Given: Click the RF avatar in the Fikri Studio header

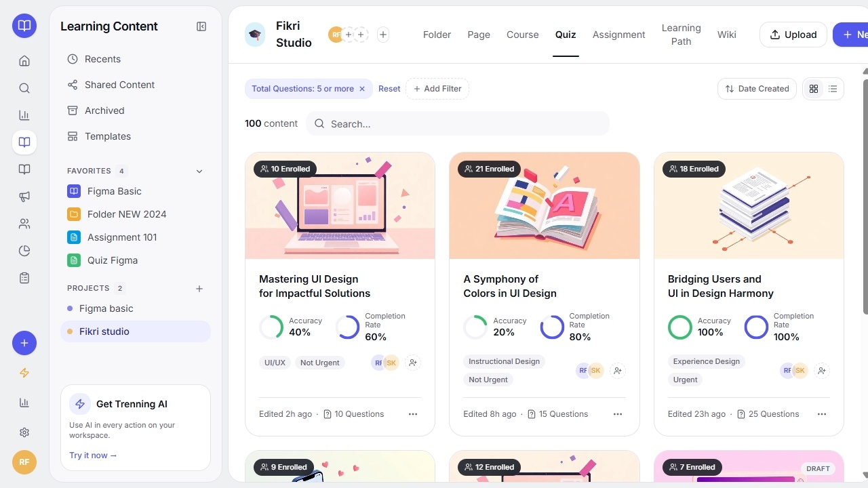Looking at the screenshot, I should [336, 35].
